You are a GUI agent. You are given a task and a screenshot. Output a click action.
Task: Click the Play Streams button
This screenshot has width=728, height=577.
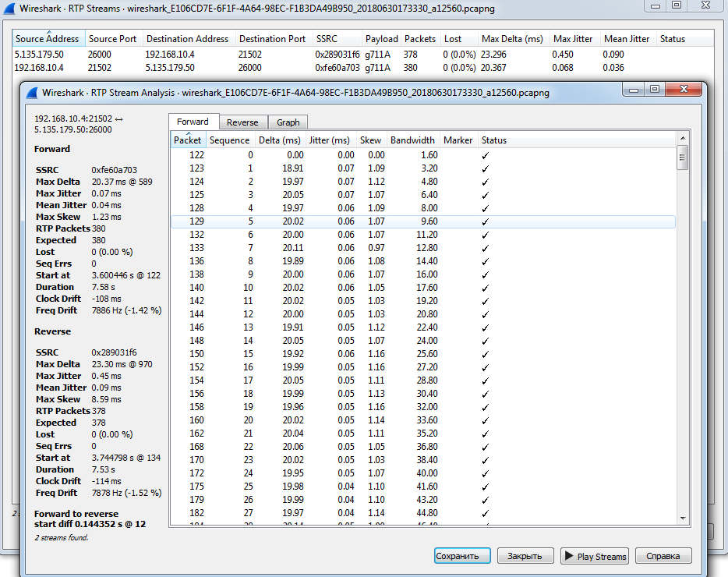coord(594,556)
